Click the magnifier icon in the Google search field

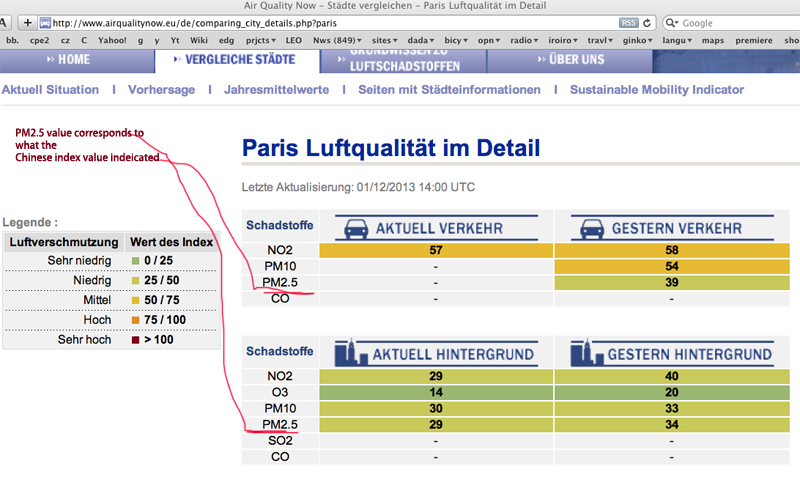(673, 22)
